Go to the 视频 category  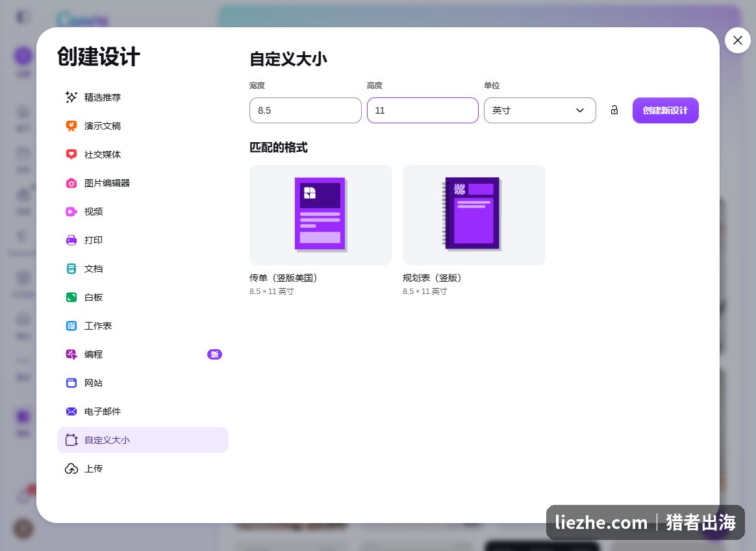point(143,212)
